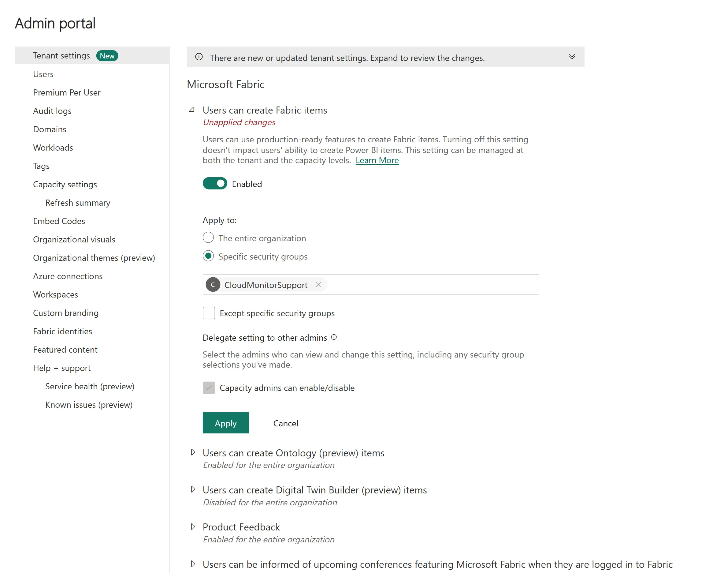Collapse Users can create Fabric items section
The width and height of the screenshot is (728, 573).
[x=192, y=110]
